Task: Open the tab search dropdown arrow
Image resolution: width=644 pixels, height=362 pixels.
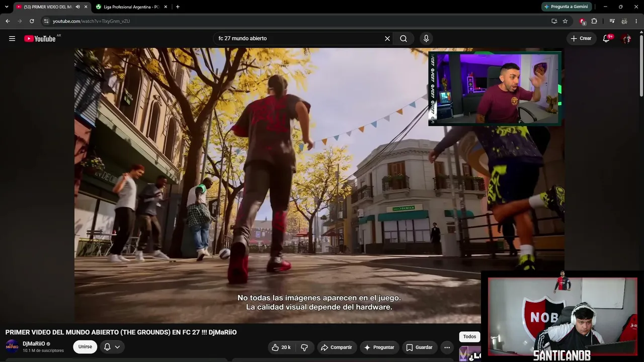Action: [x=7, y=7]
